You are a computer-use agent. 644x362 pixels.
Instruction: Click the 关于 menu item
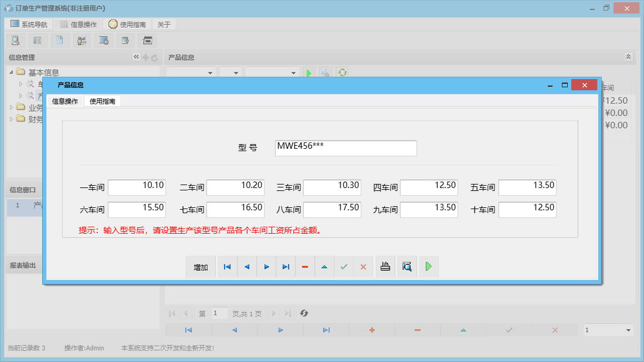click(164, 24)
